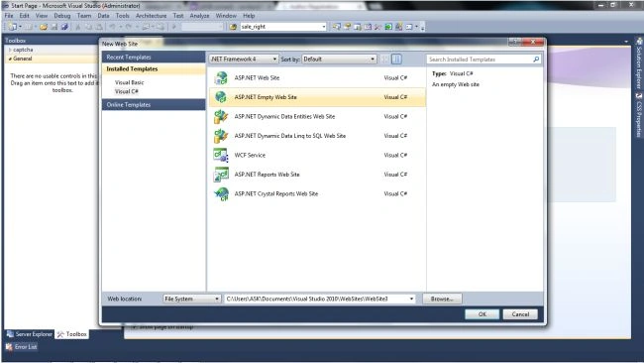Open the View menu
644x363 pixels.
(42, 16)
